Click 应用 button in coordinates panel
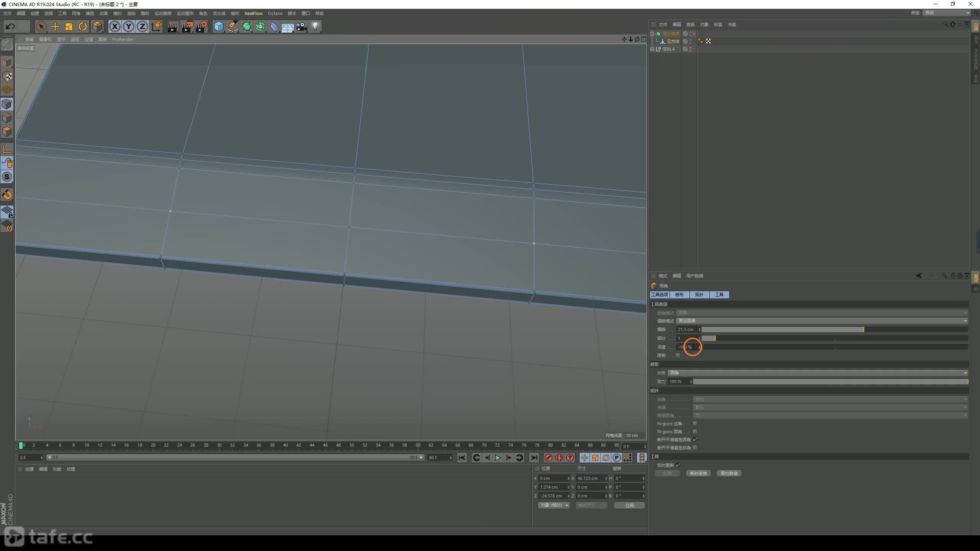The width and height of the screenshot is (980, 551). click(630, 505)
